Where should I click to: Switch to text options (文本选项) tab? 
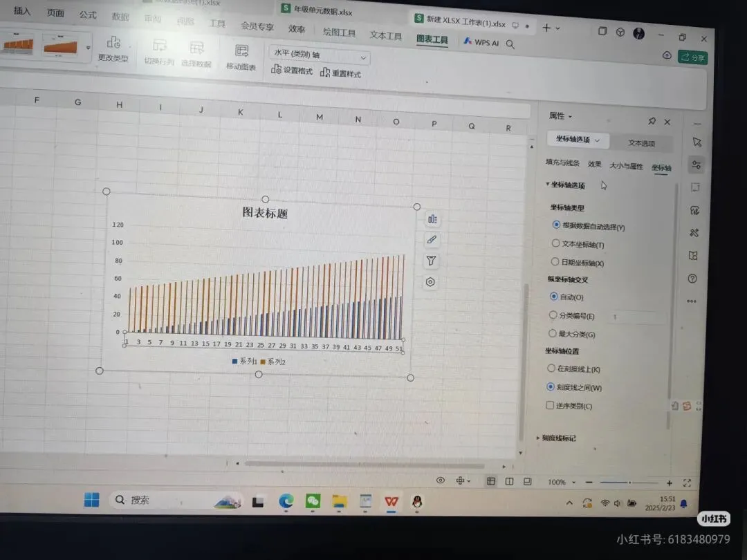(641, 143)
